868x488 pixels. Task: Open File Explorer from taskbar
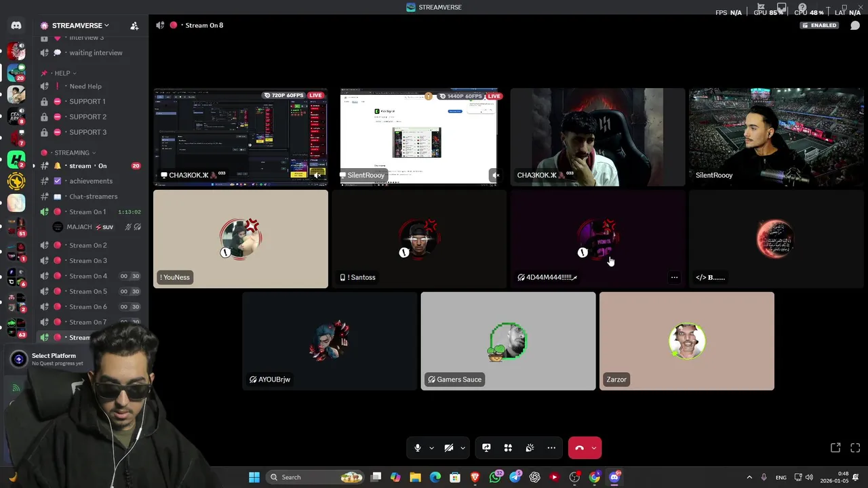415,477
